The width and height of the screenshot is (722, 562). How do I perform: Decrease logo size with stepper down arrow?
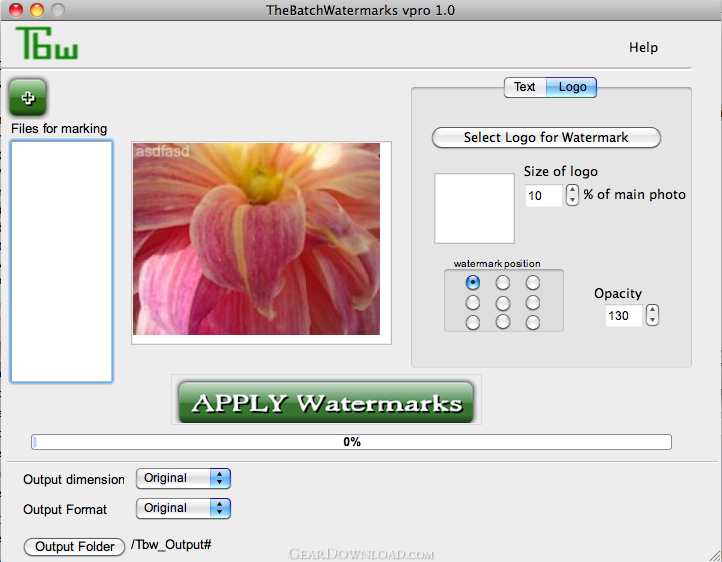click(572, 200)
